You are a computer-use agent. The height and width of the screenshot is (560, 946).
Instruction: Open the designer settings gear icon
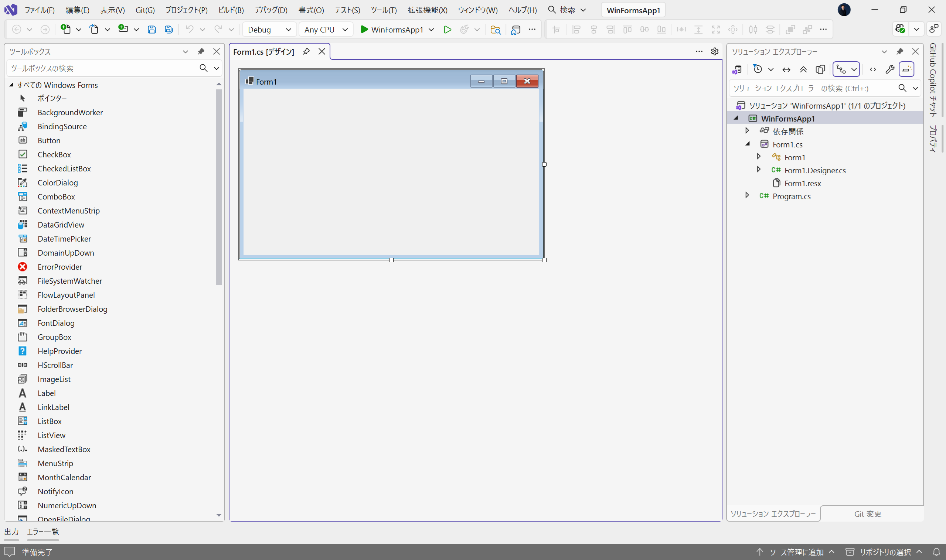[715, 51]
